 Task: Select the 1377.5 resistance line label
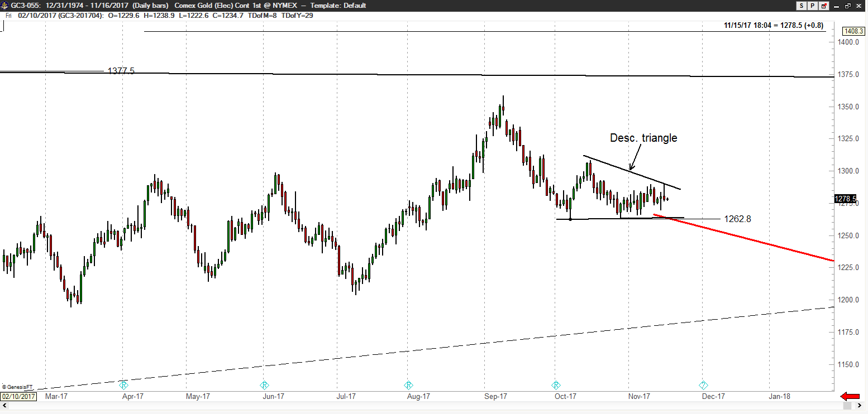click(x=121, y=71)
